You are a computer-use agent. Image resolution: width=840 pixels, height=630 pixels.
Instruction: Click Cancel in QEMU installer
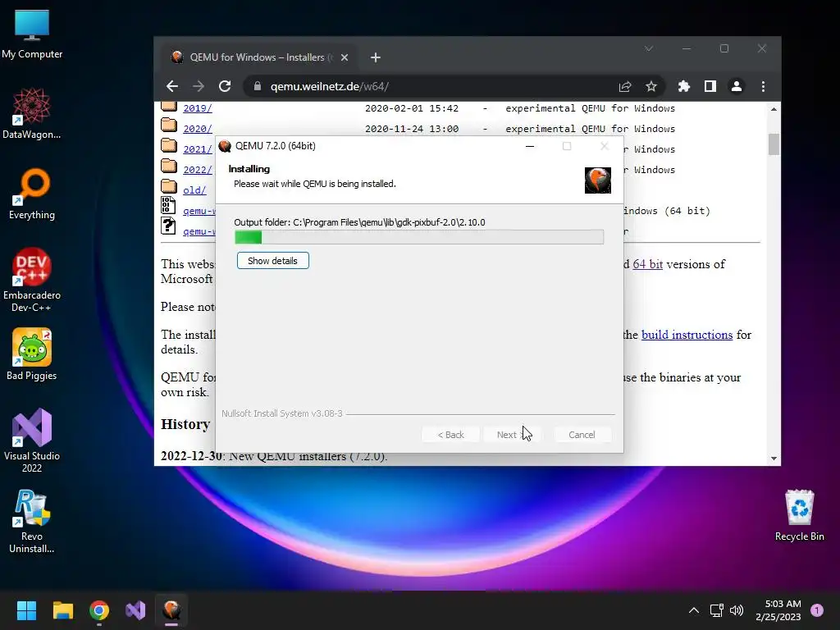click(582, 435)
